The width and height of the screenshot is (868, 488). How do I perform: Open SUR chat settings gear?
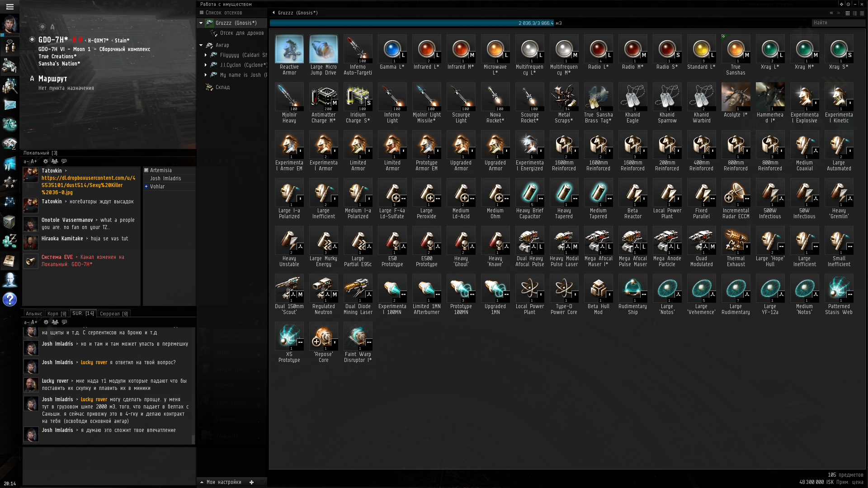tap(46, 322)
